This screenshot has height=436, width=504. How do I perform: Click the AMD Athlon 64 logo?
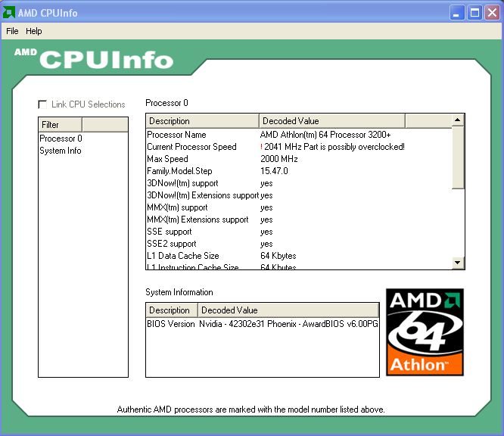pyautogui.click(x=425, y=332)
